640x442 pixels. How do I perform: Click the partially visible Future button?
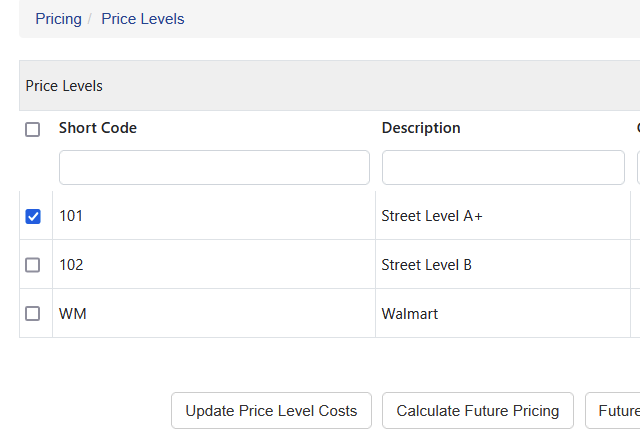pos(613,411)
